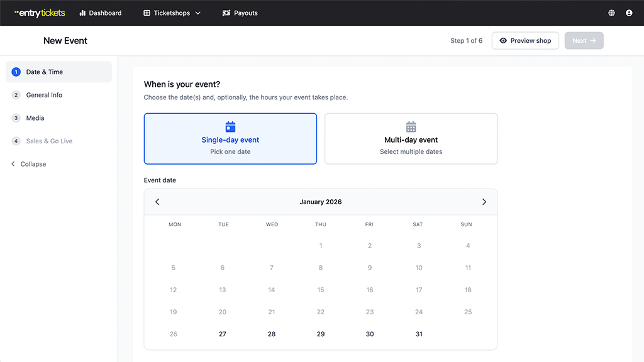Expand the Ticketshops dropdown menu
The image size is (644, 362).
click(172, 13)
